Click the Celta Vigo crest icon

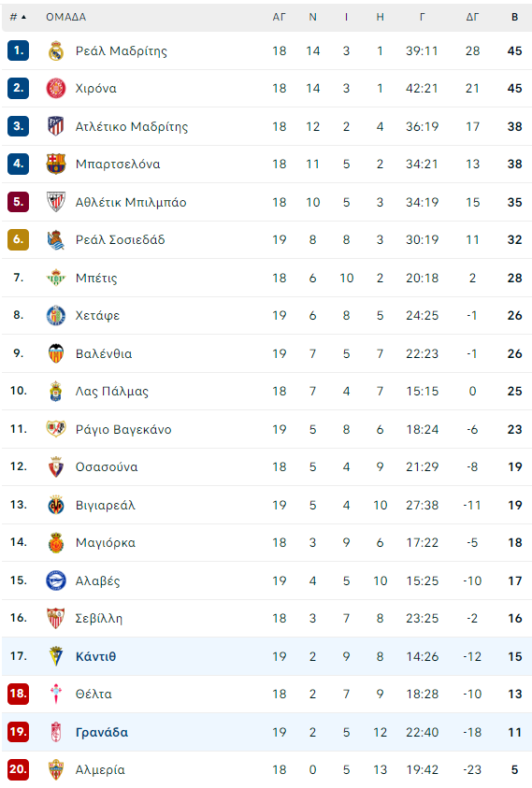click(x=56, y=694)
